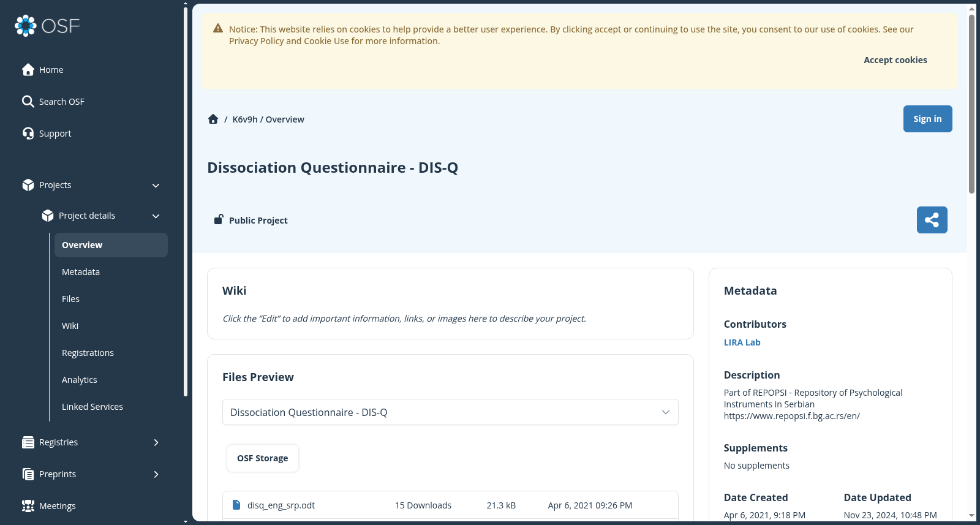Click the OSF logo

[x=47, y=26]
